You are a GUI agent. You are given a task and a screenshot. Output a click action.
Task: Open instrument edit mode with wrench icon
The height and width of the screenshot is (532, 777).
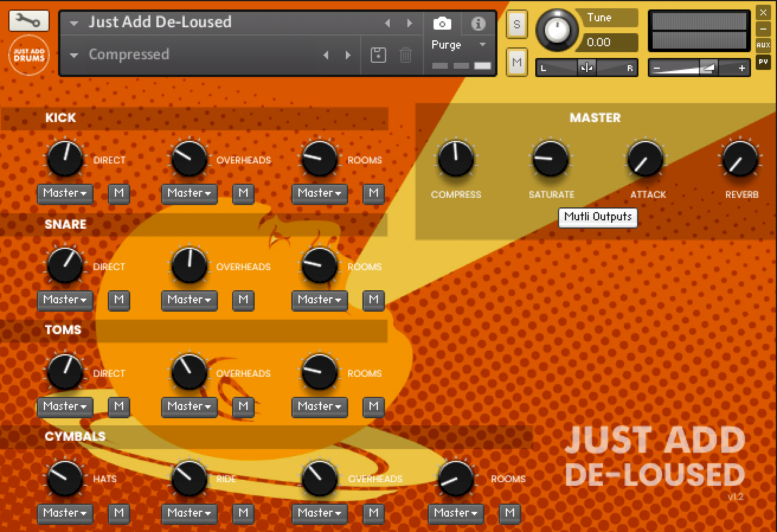28,21
